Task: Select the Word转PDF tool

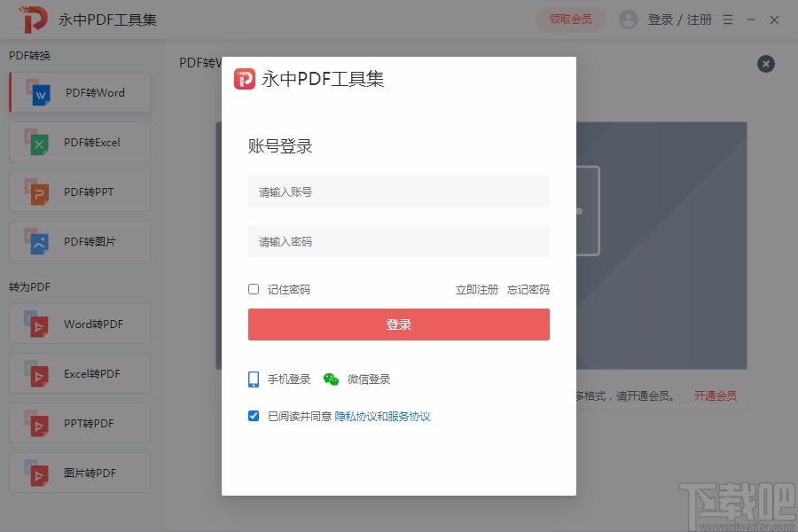Action: [78, 324]
